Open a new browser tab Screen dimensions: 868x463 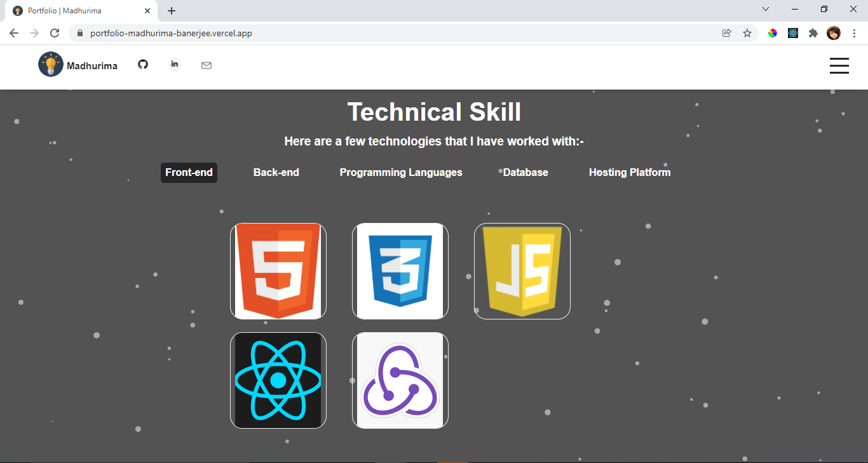[x=172, y=11]
